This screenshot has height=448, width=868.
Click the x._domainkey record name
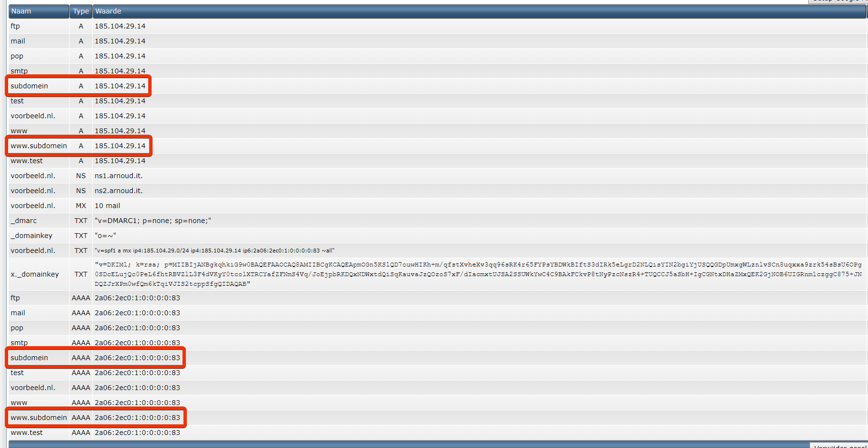point(35,274)
